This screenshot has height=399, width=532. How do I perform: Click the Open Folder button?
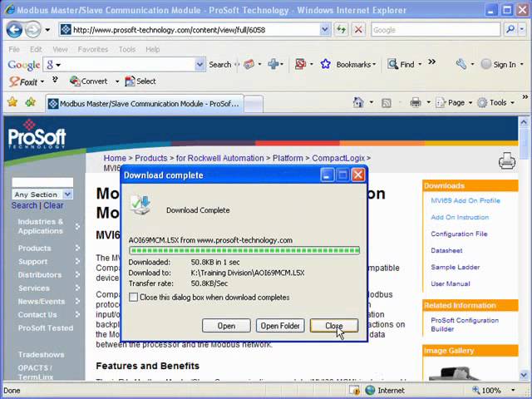pyautogui.click(x=280, y=326)
